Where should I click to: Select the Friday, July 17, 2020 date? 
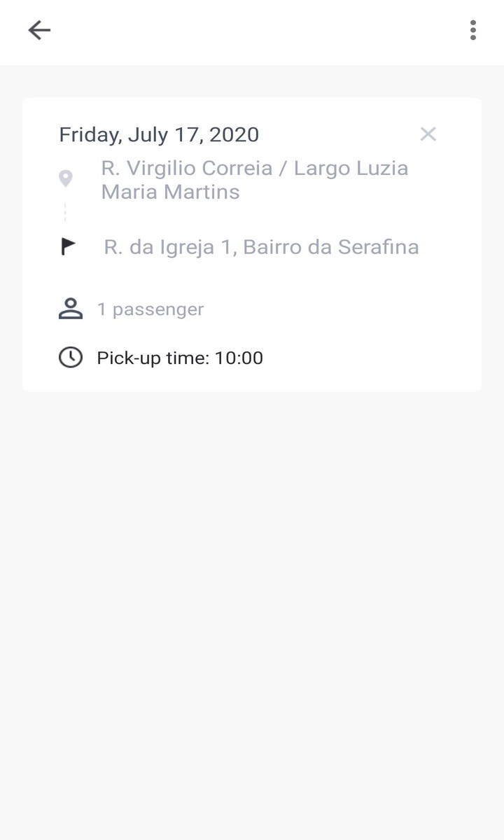(x=158, y=134)
